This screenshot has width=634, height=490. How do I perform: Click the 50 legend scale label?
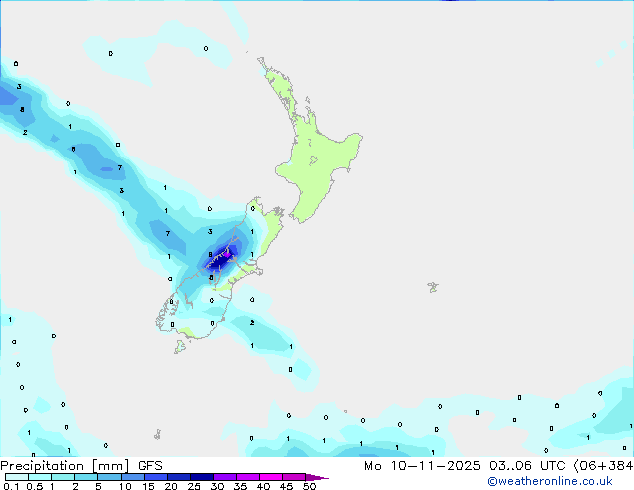[x=309, y=486]
